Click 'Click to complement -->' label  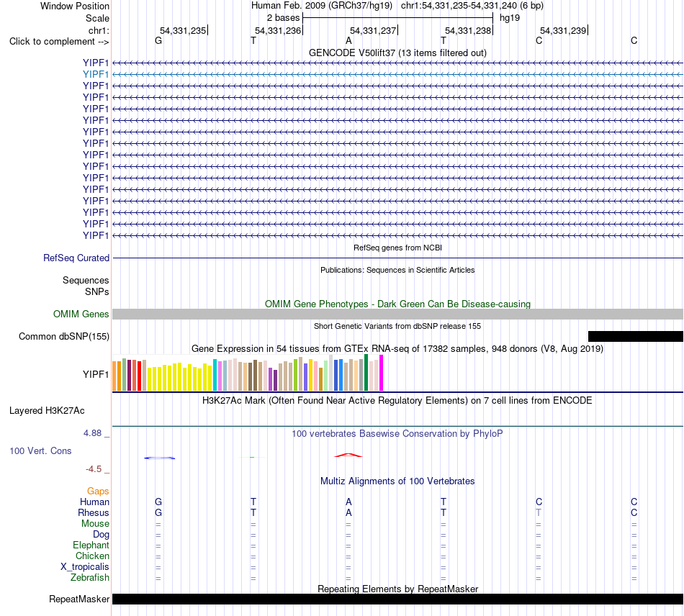[59, 42]
